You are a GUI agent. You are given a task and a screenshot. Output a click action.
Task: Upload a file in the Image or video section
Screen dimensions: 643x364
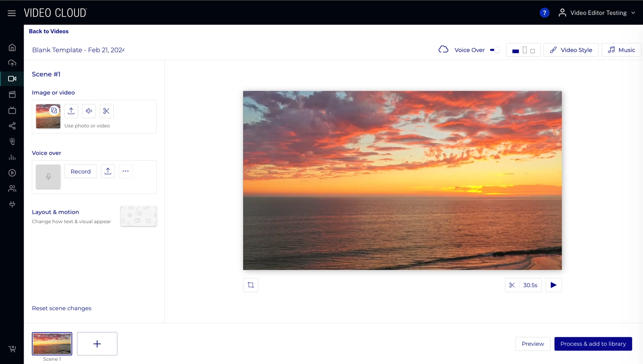(71, 111)
